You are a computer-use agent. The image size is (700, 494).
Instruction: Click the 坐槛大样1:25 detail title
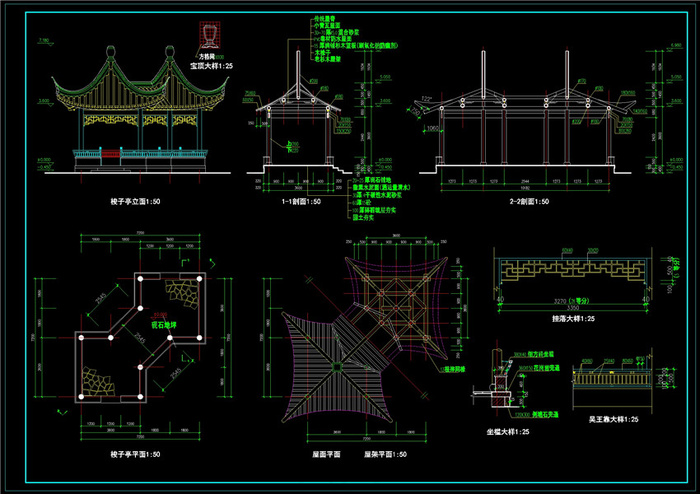tap(508, 432)
